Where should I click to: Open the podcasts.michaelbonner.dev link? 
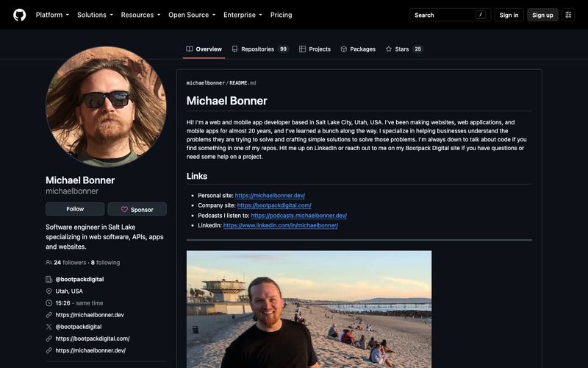tap(298, 216)
